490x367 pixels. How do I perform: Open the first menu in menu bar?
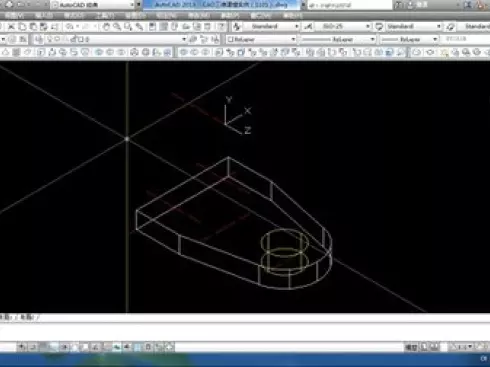(14, 16)
